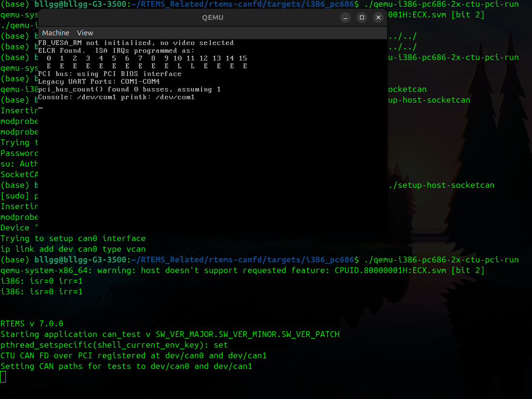Viewport: 532px width, 399px height.
Task: Click the "Trying to setup can0 interface" line
Action: pos(73,238)
